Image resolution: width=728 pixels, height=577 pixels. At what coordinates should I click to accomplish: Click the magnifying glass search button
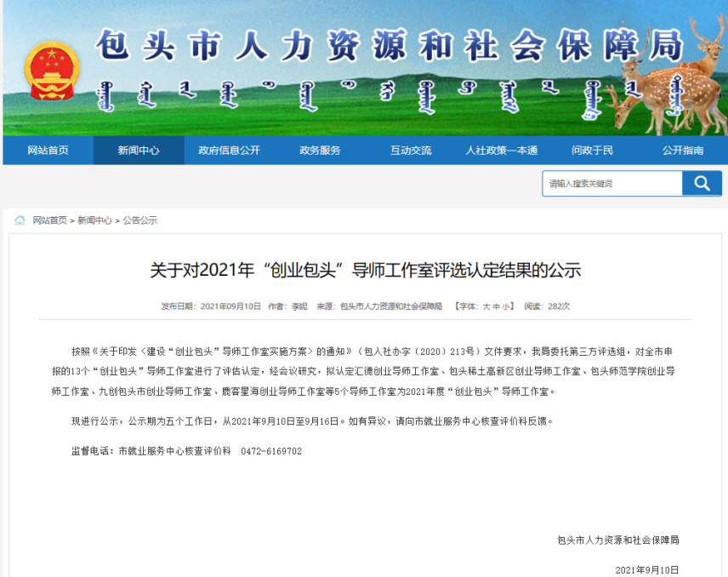point(702,184)
